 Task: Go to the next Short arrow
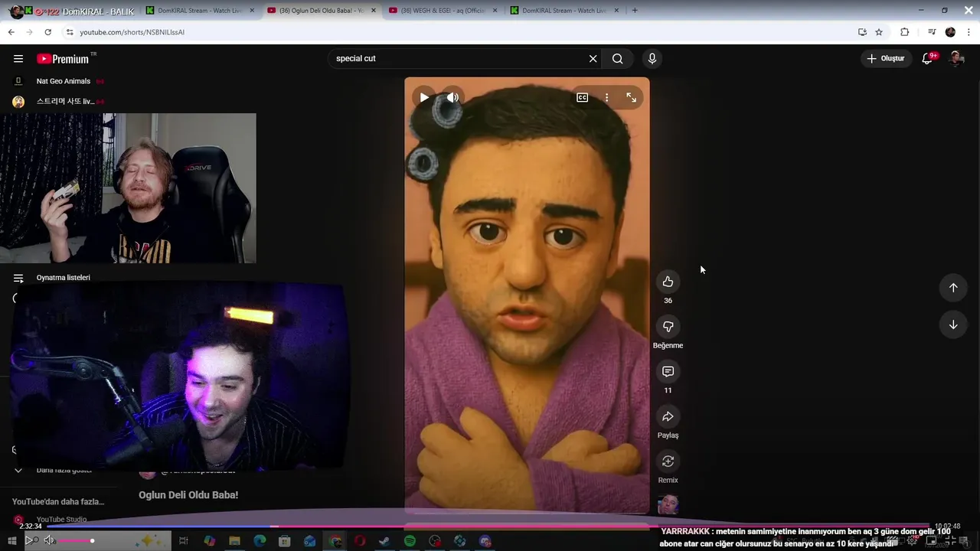click(953, 324)
